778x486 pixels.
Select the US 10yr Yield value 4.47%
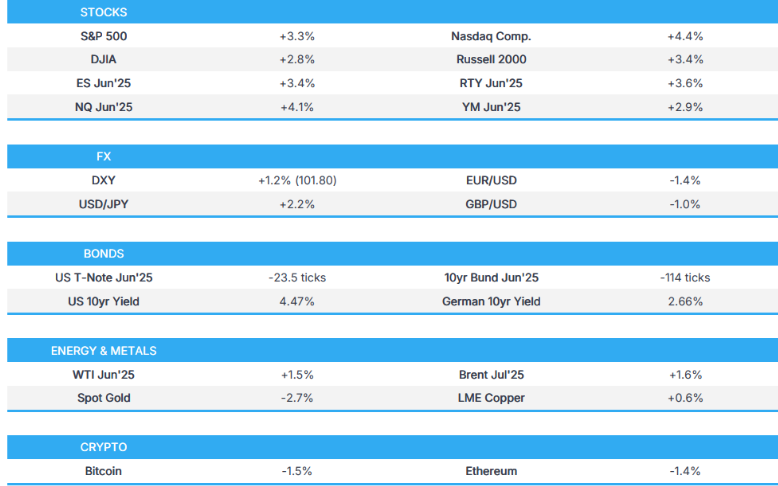297,301
